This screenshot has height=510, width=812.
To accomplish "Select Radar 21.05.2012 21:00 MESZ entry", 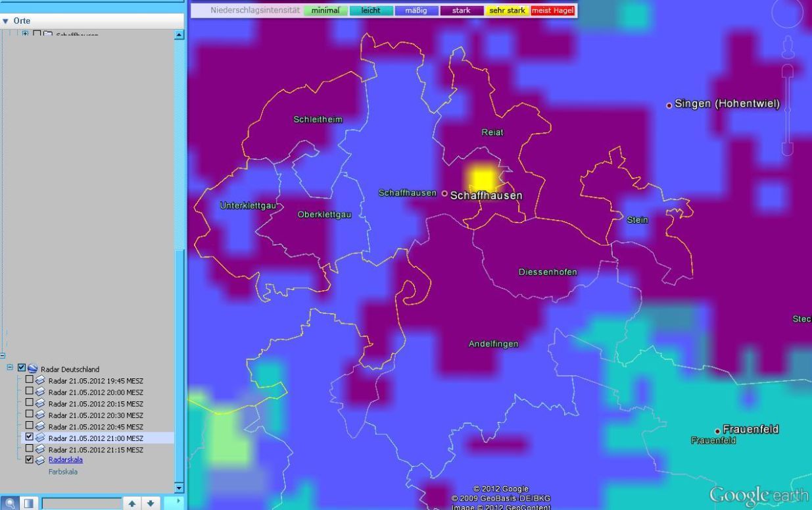I will pos(96,438).
